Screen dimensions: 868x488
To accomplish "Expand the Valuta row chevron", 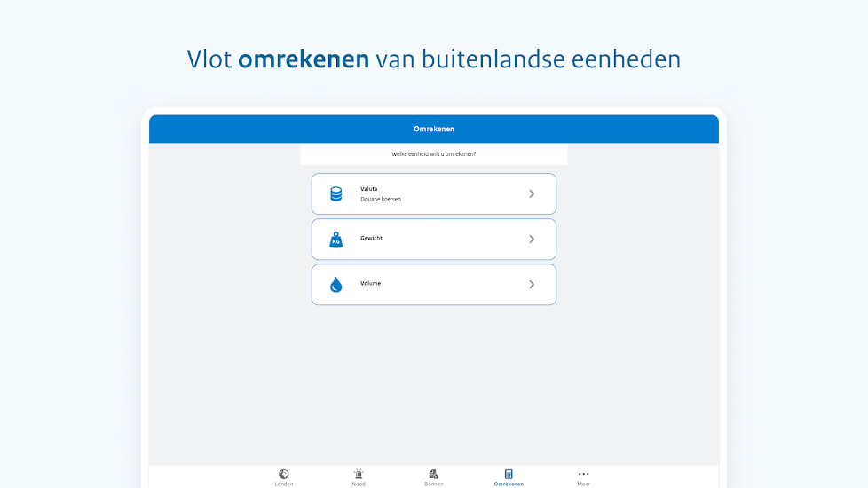I will [x=532, y=193].
